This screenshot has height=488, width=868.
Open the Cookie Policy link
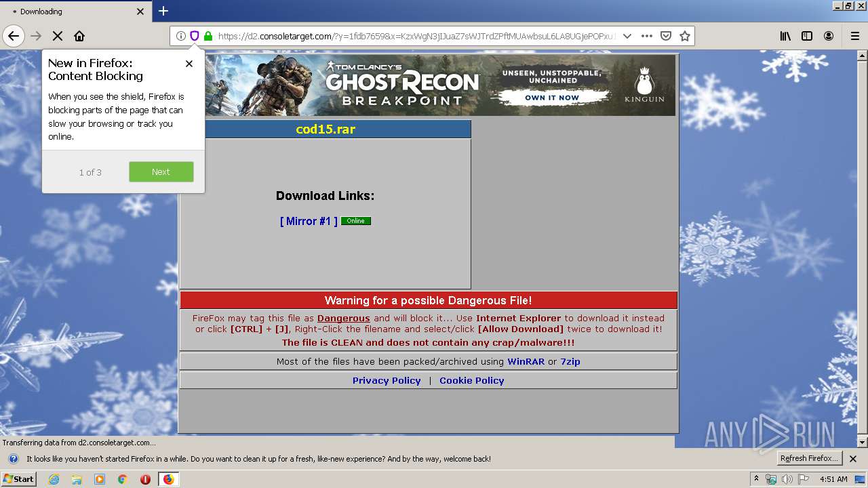click(472, 381)
